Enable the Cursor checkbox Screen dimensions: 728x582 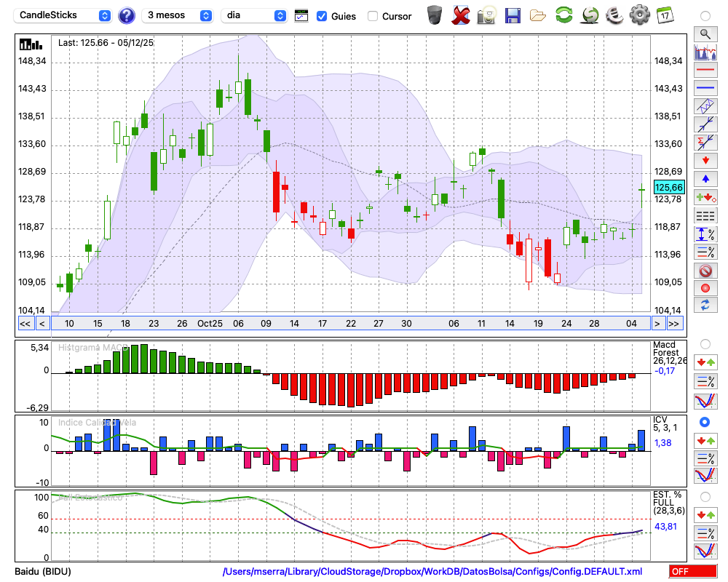[373, 16]
